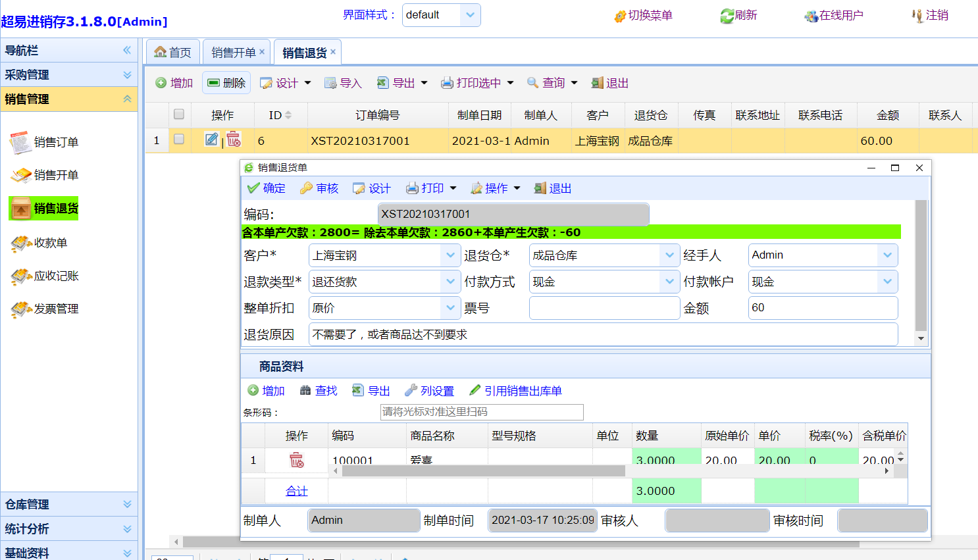Open 退货仓 成品仓库 dropdown
978x560 pixels.
(669, 255)
